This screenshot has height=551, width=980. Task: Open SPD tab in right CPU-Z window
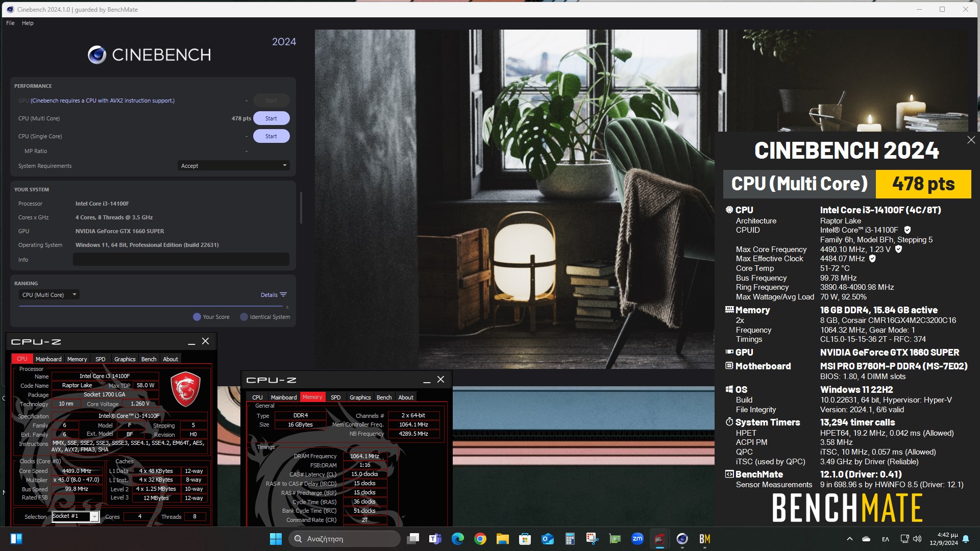(x=335, y=397)
